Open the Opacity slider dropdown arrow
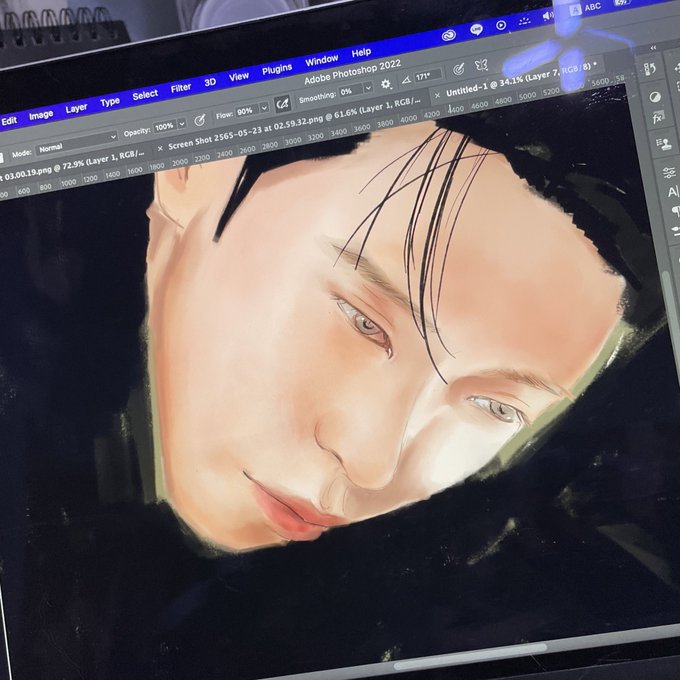The image size is (680, 680). click(x=182, y=124)
